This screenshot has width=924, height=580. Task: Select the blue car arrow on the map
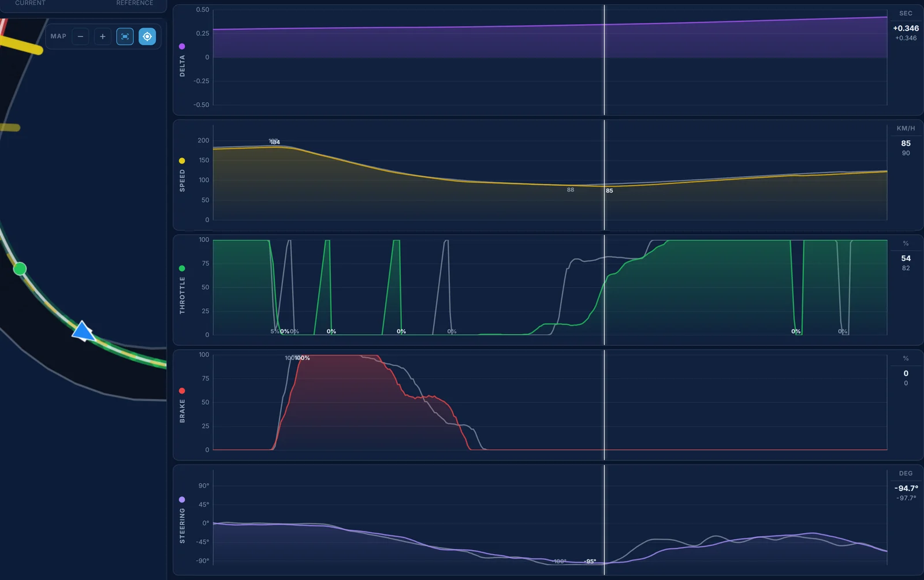pos(84,332)
